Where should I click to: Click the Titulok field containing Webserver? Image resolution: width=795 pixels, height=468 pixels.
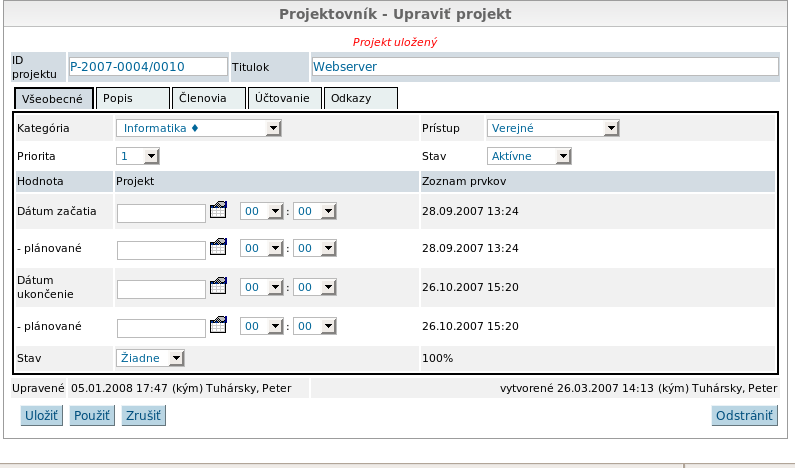(x=543, y=66)
